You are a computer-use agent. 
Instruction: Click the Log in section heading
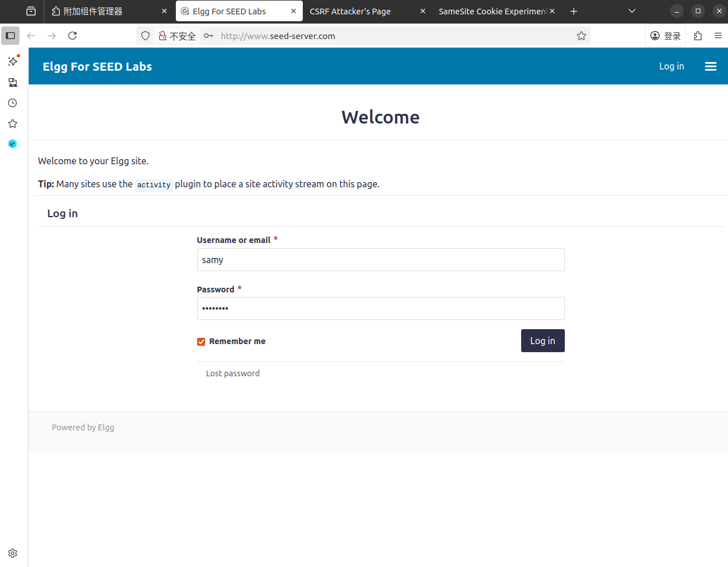(x=63, y=214)
